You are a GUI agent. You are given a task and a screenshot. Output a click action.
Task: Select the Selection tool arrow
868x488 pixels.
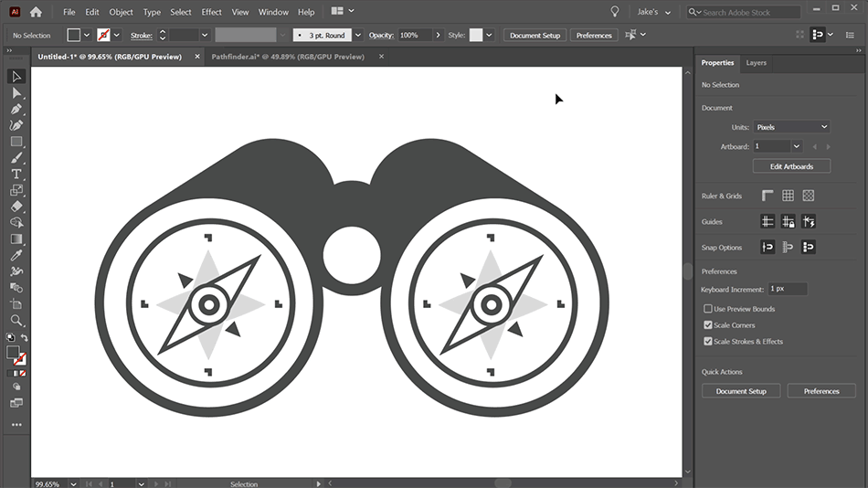[16, 77]
